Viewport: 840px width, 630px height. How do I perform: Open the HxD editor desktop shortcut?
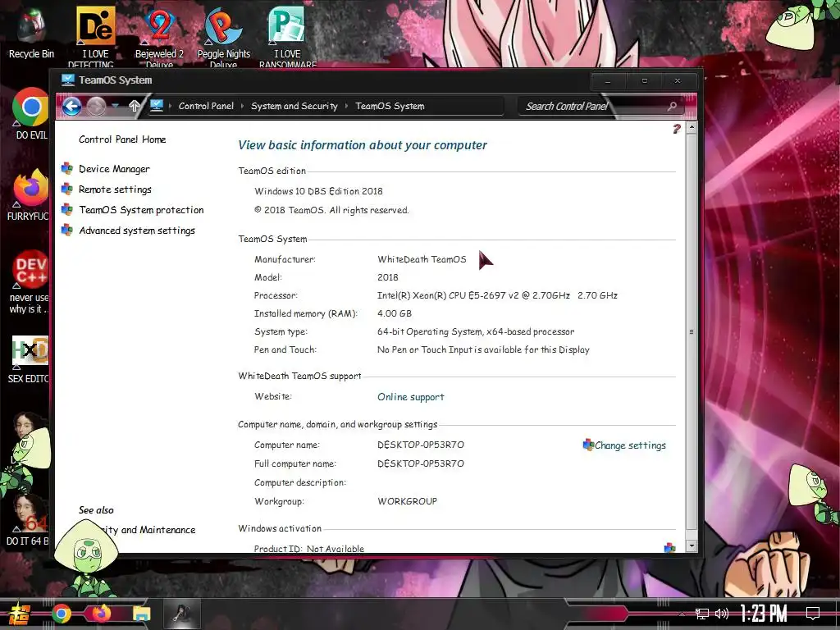tap(30, 359)
